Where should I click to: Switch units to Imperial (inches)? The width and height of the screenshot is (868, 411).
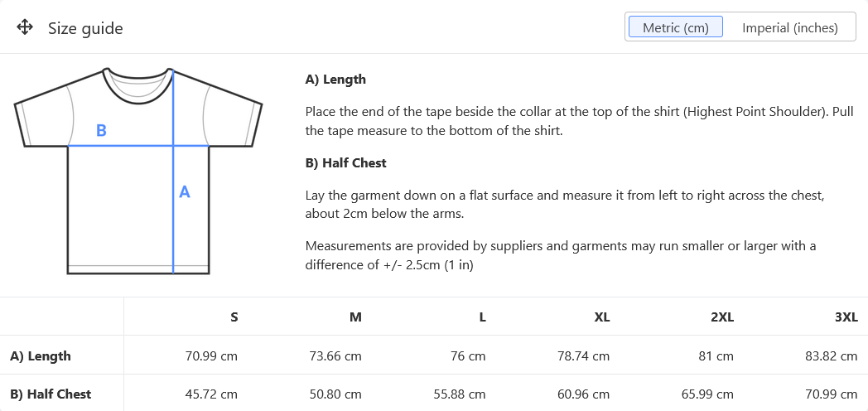coord(789,27)
